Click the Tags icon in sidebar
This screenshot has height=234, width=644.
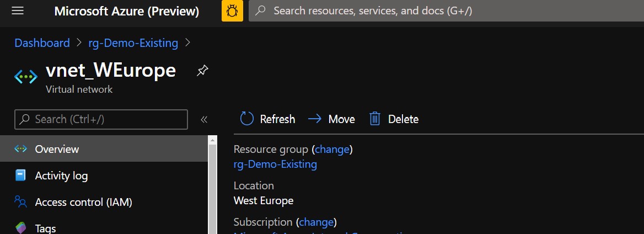click(x=20, y=228)
